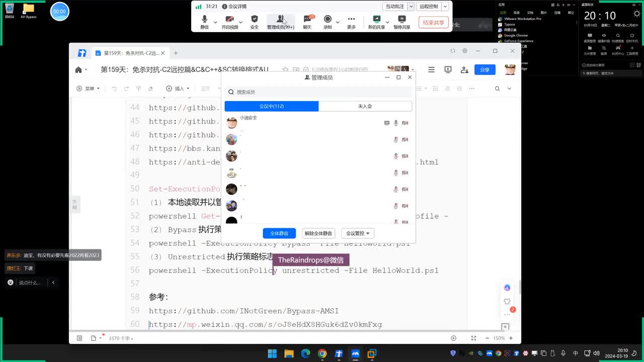
Task: Click clear format eraser icon
Action: 150,88
